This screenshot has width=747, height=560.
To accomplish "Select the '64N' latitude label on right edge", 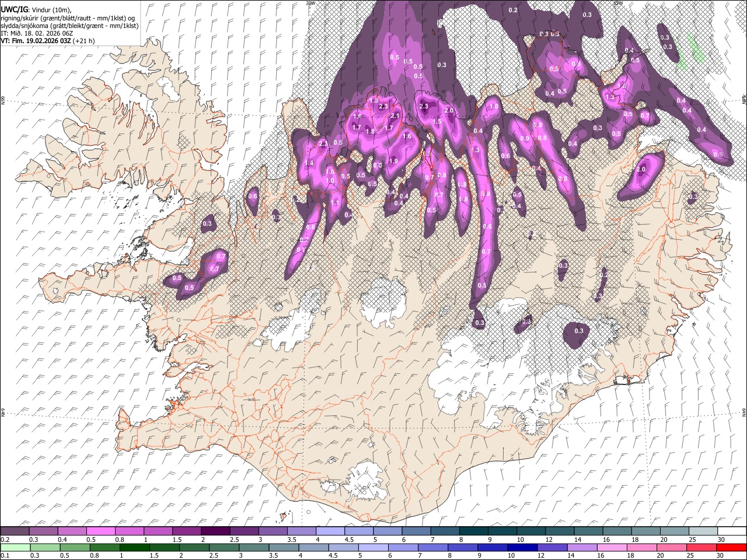I will click(x=744, y=412).
